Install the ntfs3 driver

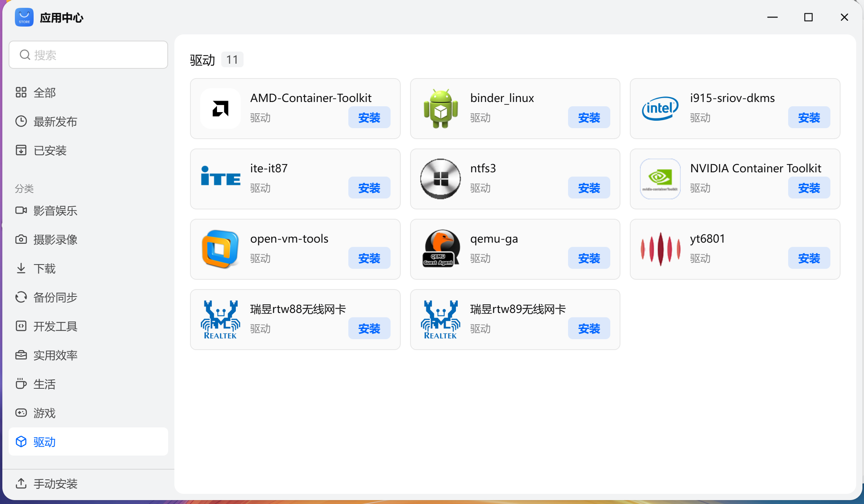tap(589, 188)
